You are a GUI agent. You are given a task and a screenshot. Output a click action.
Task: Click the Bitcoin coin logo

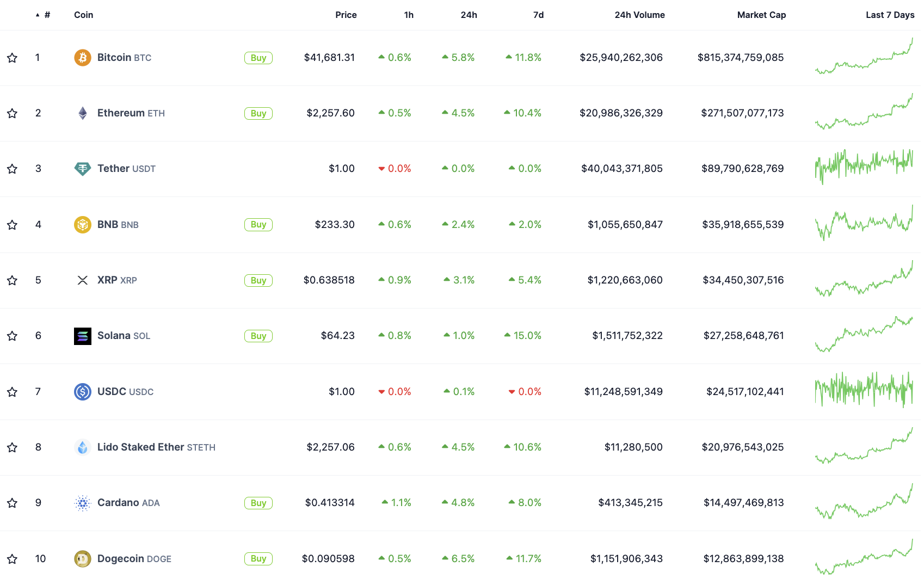pyautogui.click(x=83, y=58)
